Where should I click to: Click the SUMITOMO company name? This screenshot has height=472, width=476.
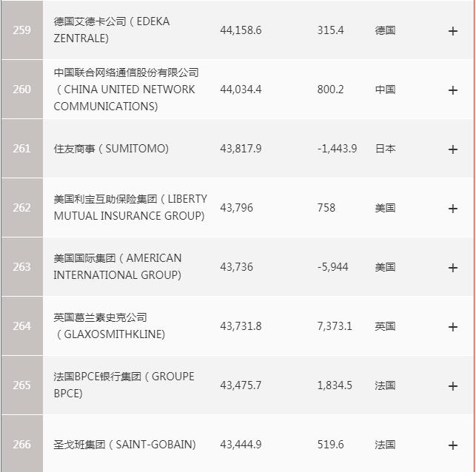tap(111, 149)
